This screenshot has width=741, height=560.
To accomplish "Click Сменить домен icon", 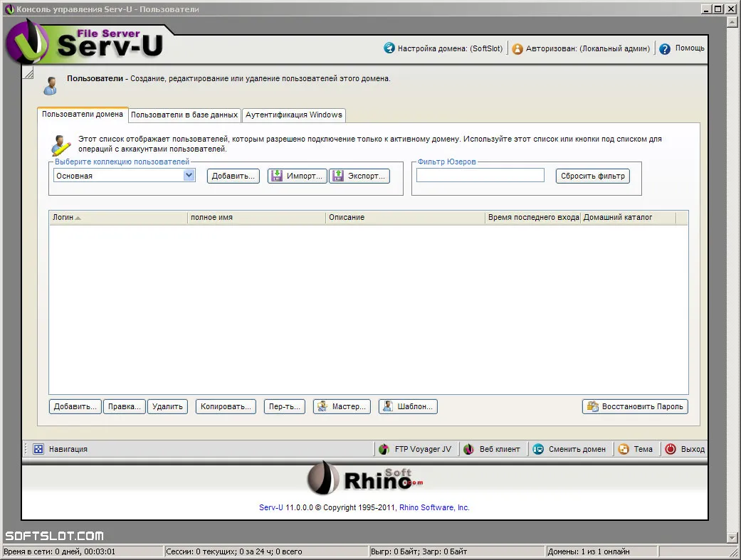I will [538, 449].
